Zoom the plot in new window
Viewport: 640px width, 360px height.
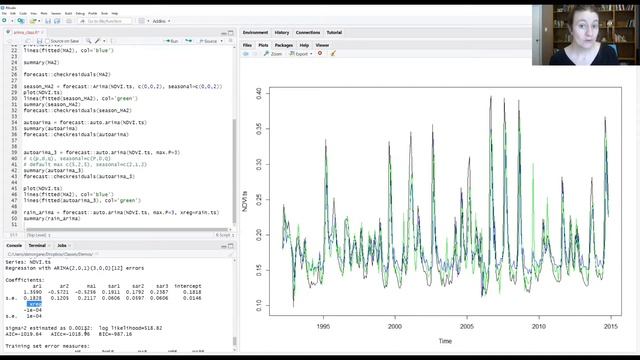273,53
